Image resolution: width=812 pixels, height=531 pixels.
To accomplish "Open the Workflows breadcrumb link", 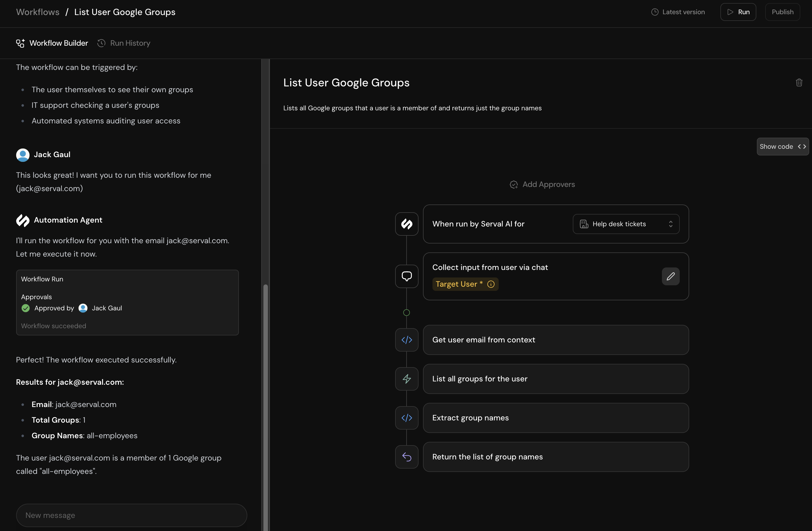I will click(x=38, y=12).
